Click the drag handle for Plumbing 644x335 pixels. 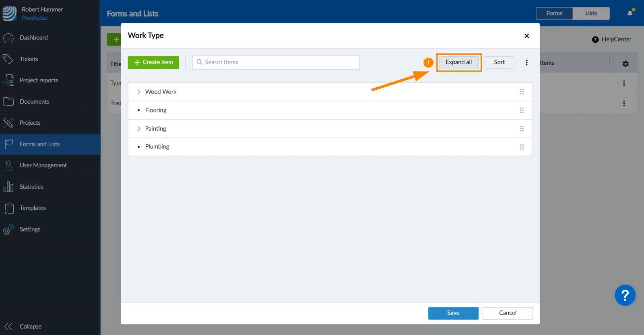(522, 147)
